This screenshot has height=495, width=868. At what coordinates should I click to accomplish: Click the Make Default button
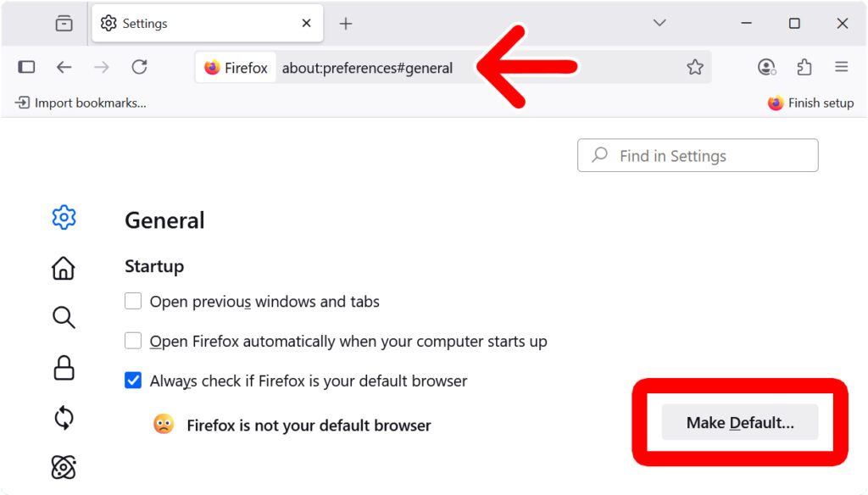tap(738, 421)
